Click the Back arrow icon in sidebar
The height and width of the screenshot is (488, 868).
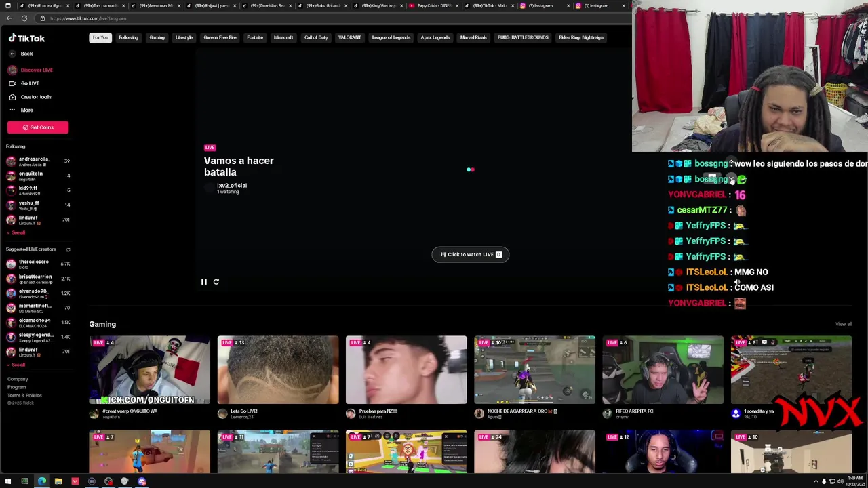(12, 54)
